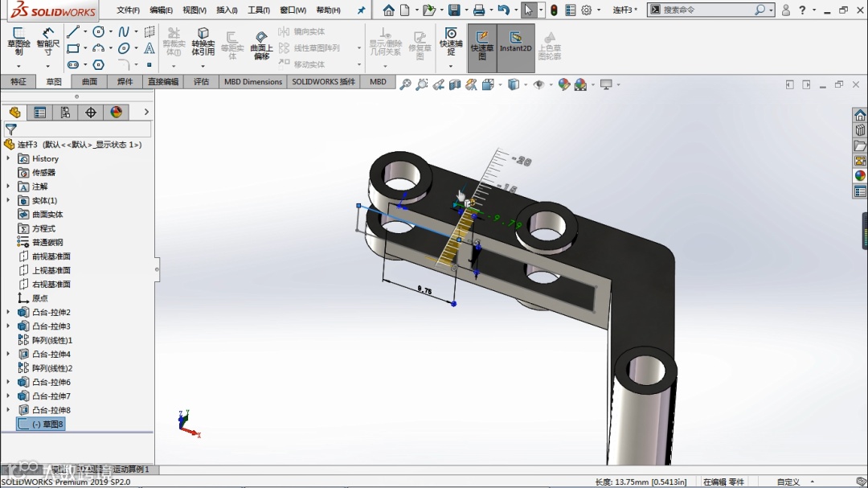868x488 pixels.
Task: Expand the 凸台-拉伸2 feature node
Action: (8, 312)
